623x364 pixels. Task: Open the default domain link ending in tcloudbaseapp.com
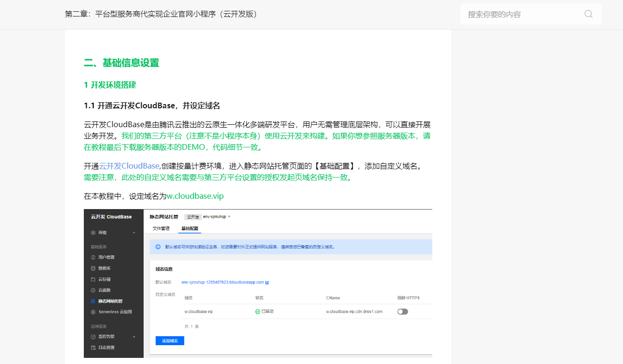(x=223, y=283)
